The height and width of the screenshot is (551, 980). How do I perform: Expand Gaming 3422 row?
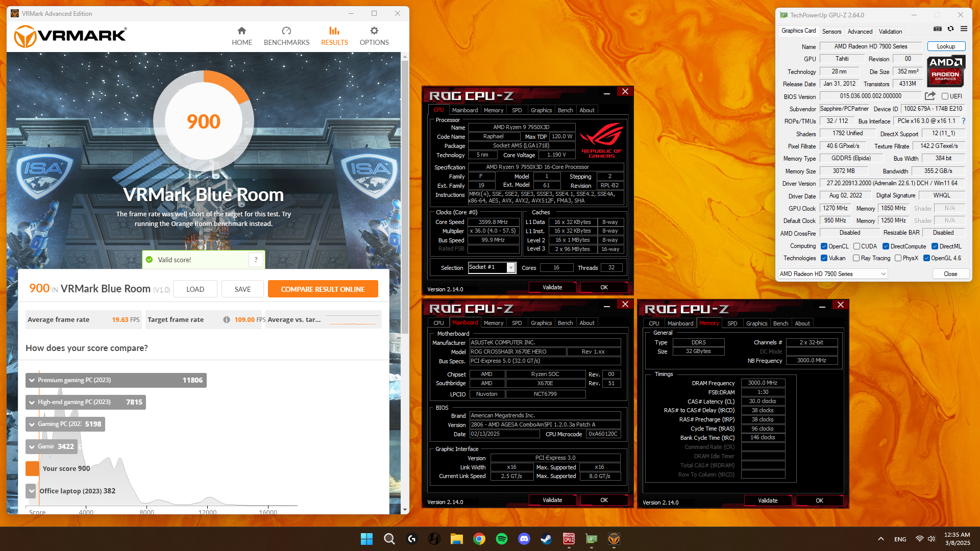[52, 446]
